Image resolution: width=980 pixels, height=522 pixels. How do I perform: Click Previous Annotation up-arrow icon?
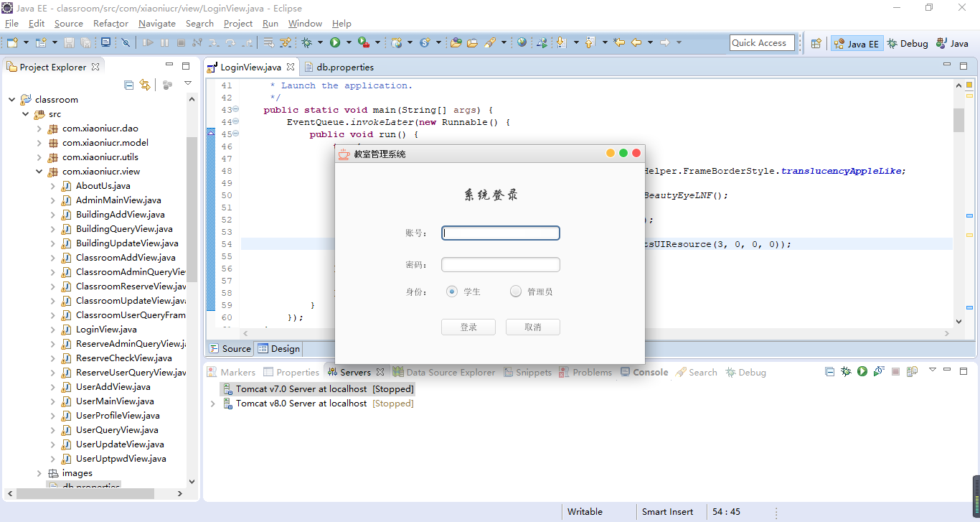click(590, 43)
